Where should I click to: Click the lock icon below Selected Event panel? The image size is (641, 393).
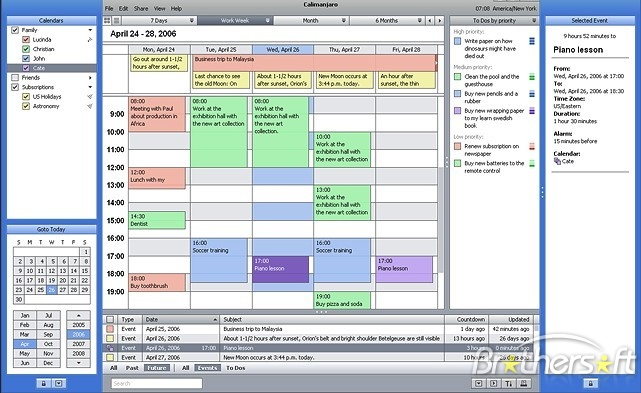coord(590,383)
